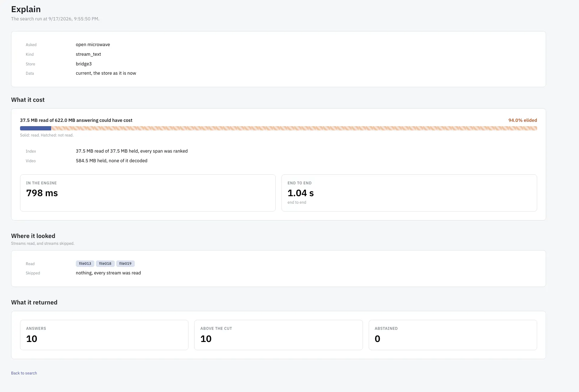Select the file019 stream chip
The height and width of the screenshot is (392, 579).
[x=125, y=264]
